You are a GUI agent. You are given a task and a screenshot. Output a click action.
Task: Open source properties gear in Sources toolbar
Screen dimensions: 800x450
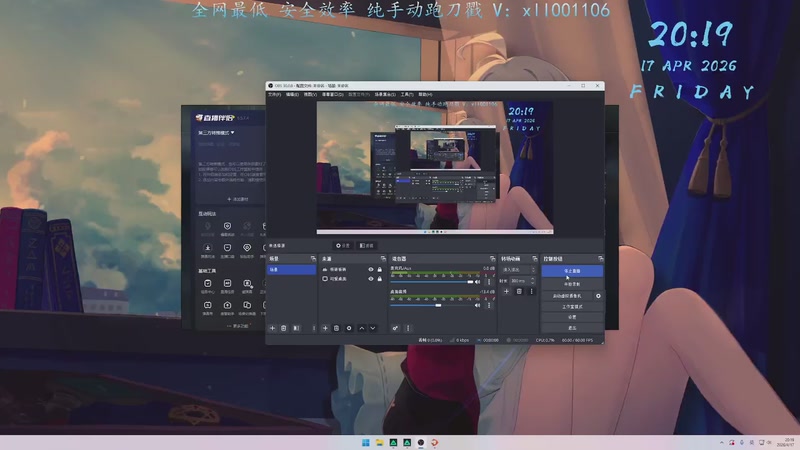(349, 328)
